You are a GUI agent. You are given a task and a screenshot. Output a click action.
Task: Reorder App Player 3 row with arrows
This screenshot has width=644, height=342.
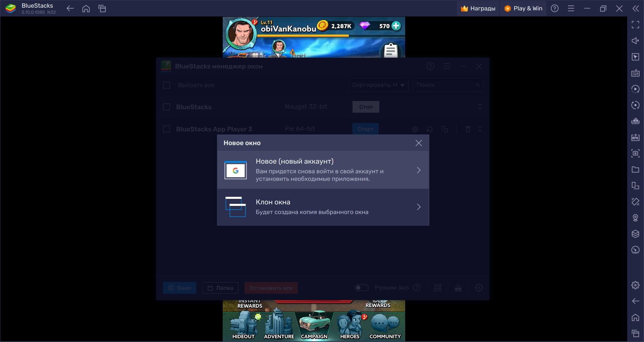[480, 129]
